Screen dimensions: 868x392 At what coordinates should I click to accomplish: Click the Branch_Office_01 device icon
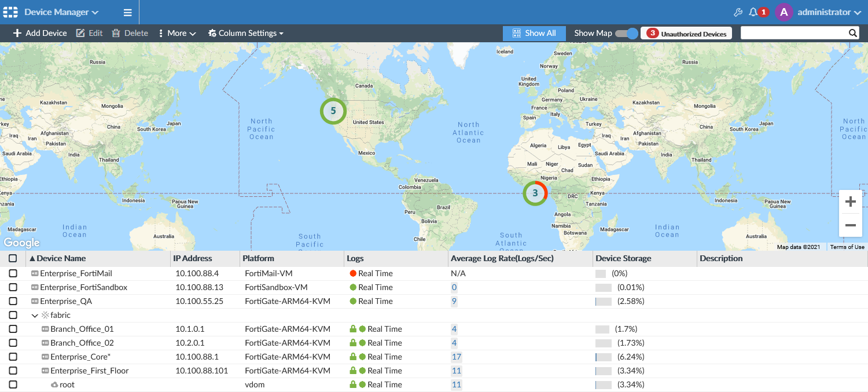(x=45, y=329)
